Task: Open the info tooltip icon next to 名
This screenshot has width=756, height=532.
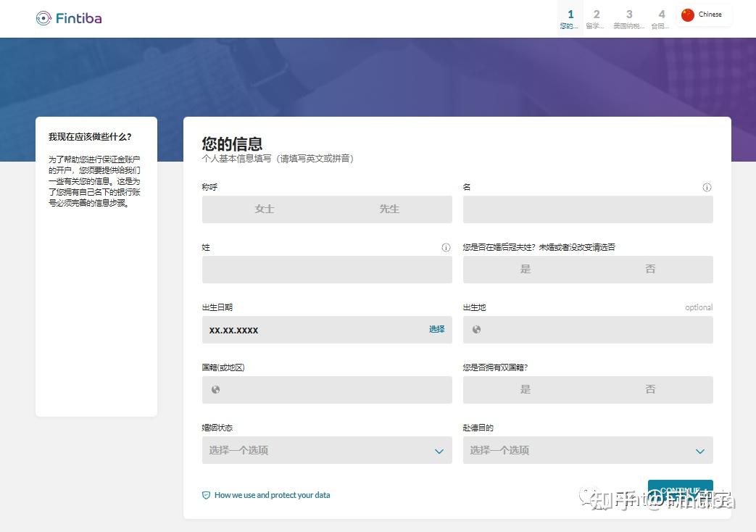Action: point(707,187)
